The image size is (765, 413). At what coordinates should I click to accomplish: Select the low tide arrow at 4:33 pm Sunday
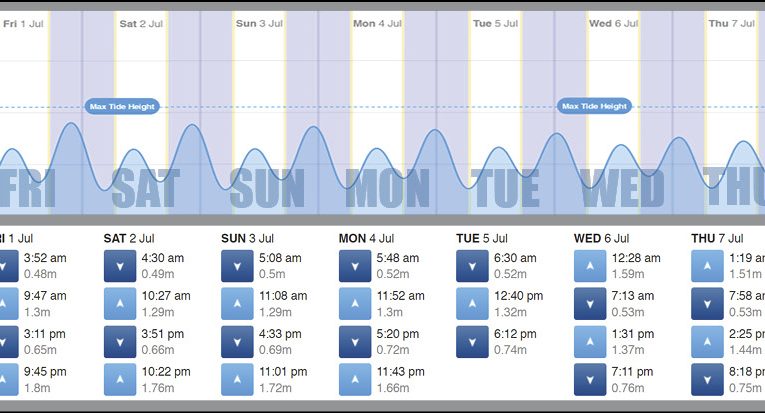pos(237,341)
